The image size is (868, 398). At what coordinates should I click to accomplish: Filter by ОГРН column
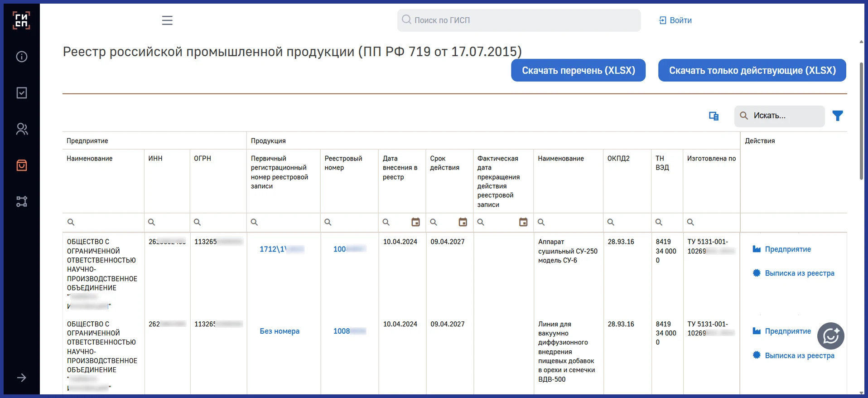pos(218,222)
